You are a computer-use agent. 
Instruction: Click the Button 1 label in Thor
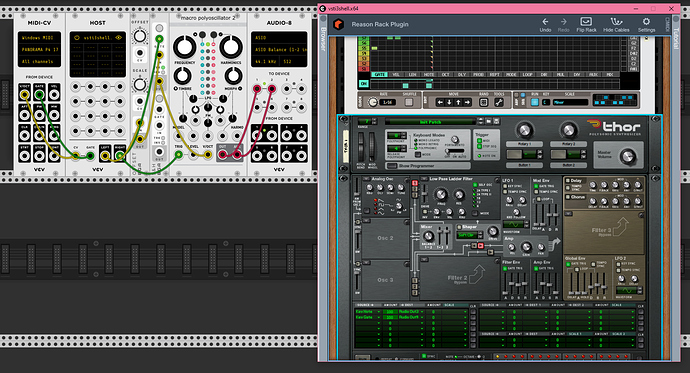click(524, 165)
